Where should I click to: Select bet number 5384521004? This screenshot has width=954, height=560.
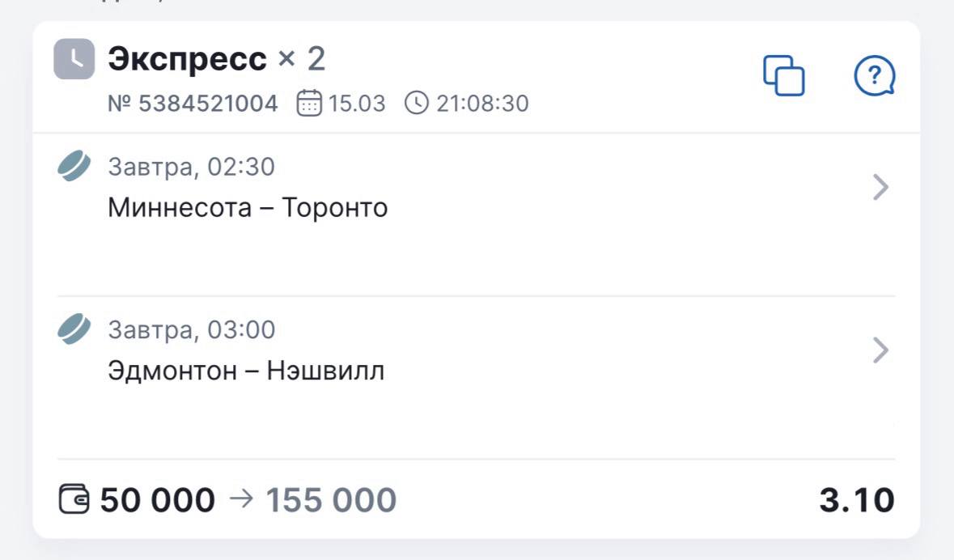pyautogui.click(x=193, y=104)
